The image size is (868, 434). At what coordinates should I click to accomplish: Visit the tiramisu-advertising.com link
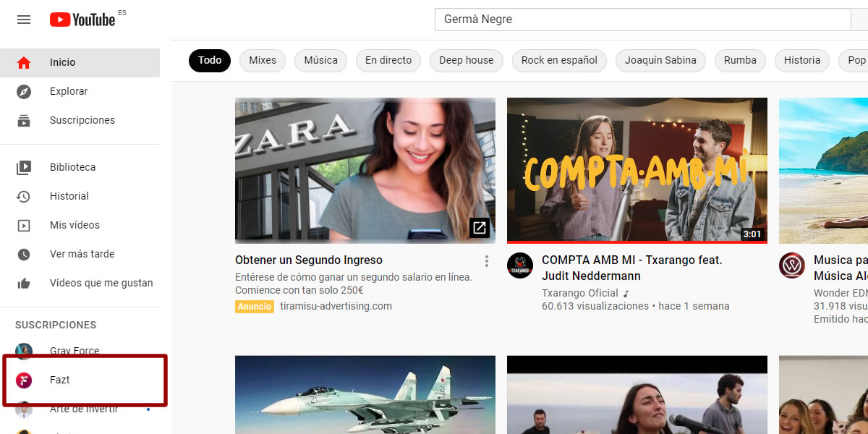click(336, 306)
